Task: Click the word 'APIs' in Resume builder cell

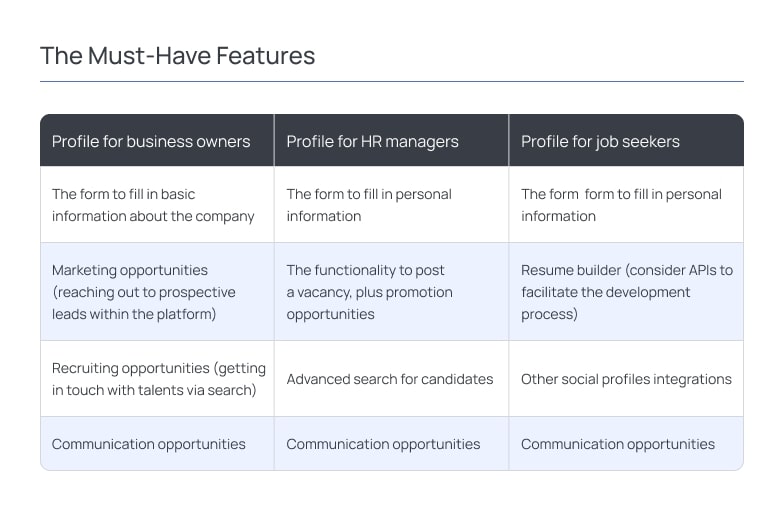Action: 702,270
